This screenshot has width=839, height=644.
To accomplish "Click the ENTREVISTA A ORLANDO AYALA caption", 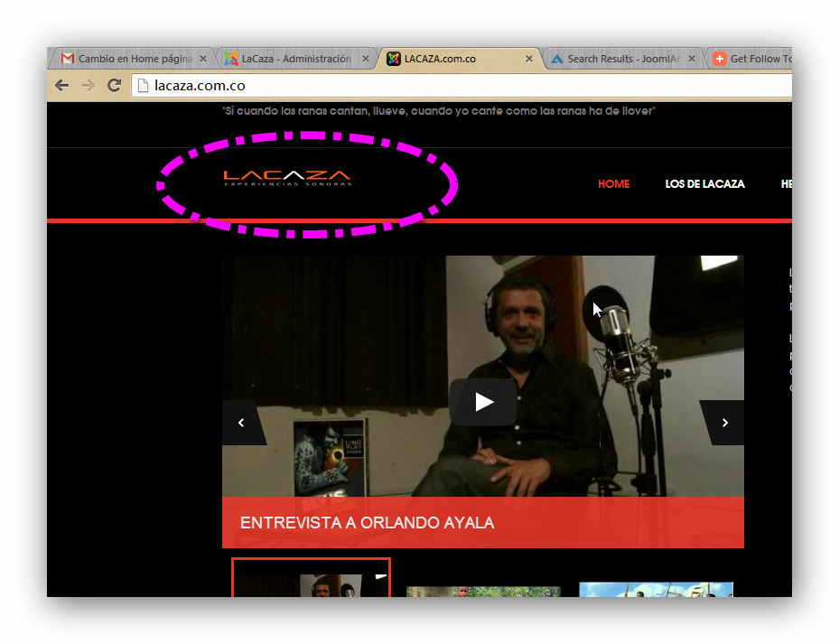I will (367, 522).
